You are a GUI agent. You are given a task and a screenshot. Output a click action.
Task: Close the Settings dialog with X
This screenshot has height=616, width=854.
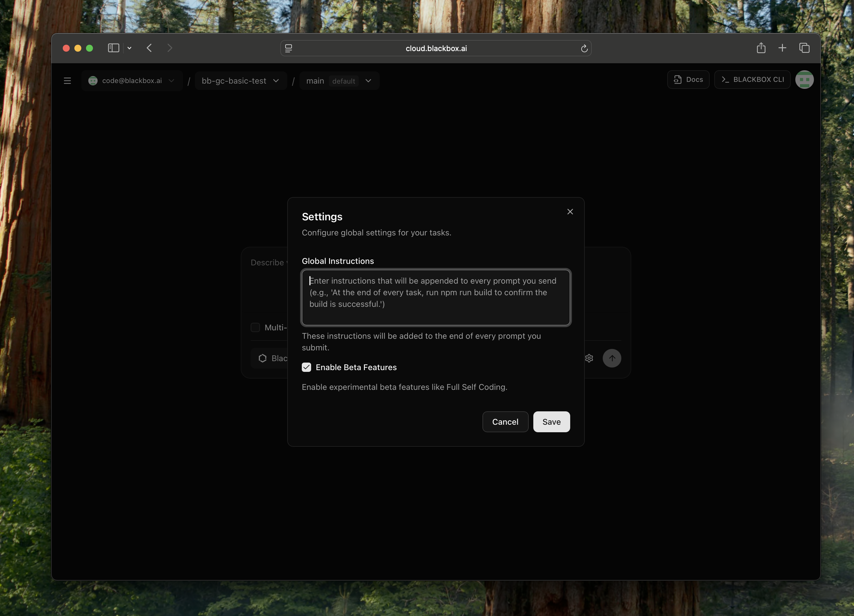[x=570, y=212]
